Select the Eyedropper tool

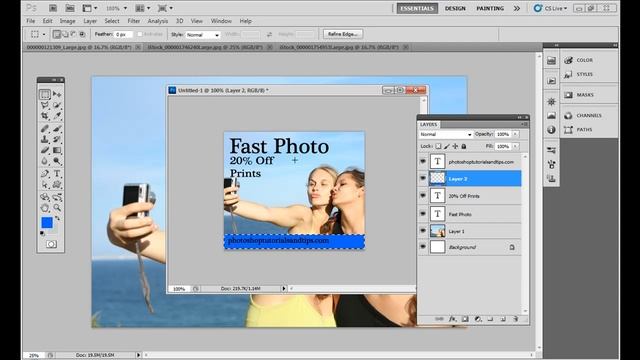pos(57,116)
